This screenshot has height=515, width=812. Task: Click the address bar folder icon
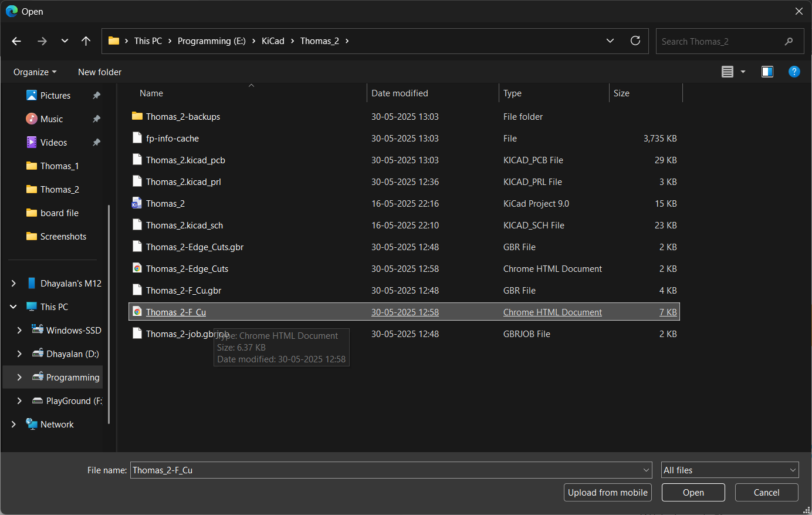click(114, 41)
